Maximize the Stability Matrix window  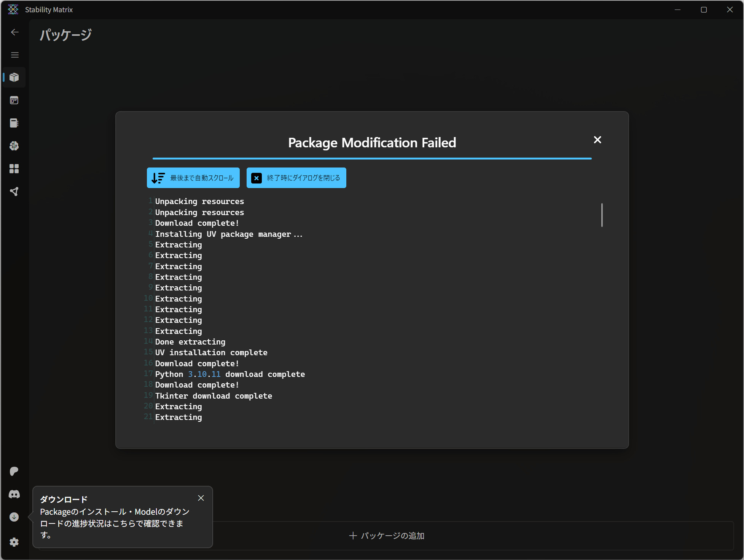pyautogui.click(x=704, y=10)
